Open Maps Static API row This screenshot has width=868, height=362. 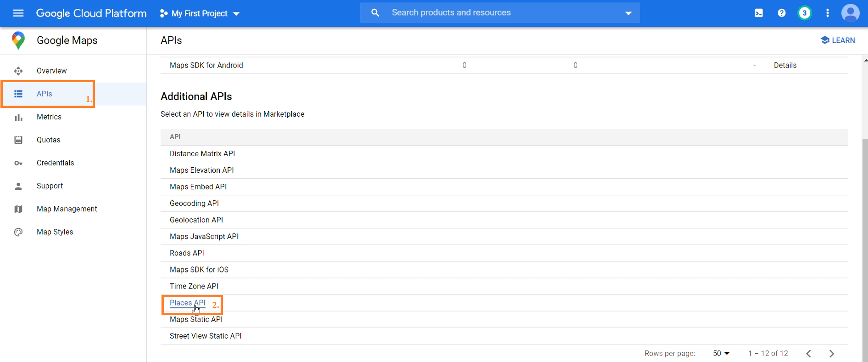pyautogui.click(x=504, y=319)
